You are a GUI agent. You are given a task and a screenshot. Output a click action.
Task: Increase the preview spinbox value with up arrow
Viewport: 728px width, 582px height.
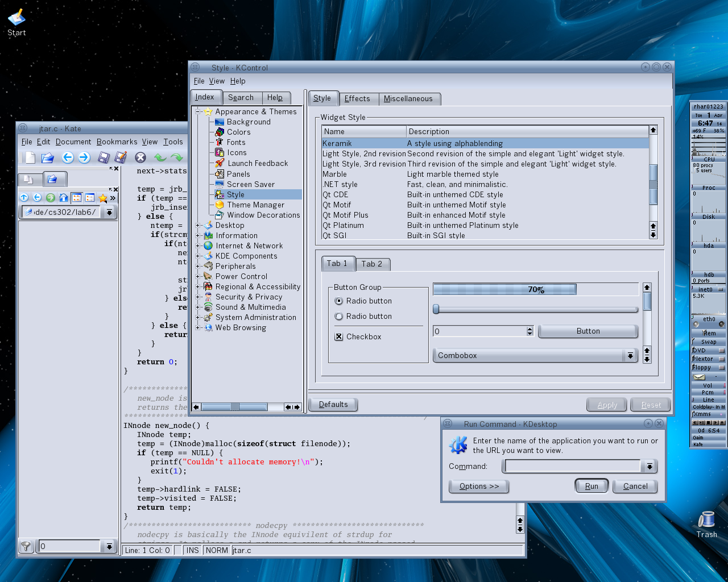[530, 329]
